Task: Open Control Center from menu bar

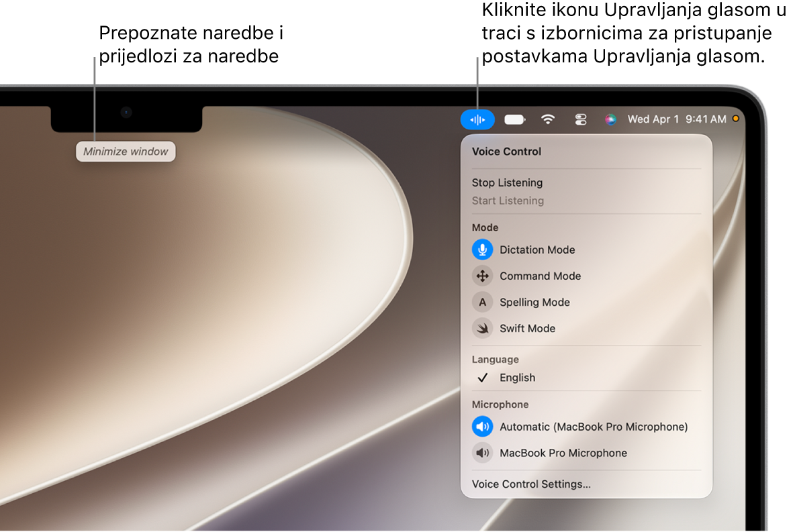Action: coord(581,119)
